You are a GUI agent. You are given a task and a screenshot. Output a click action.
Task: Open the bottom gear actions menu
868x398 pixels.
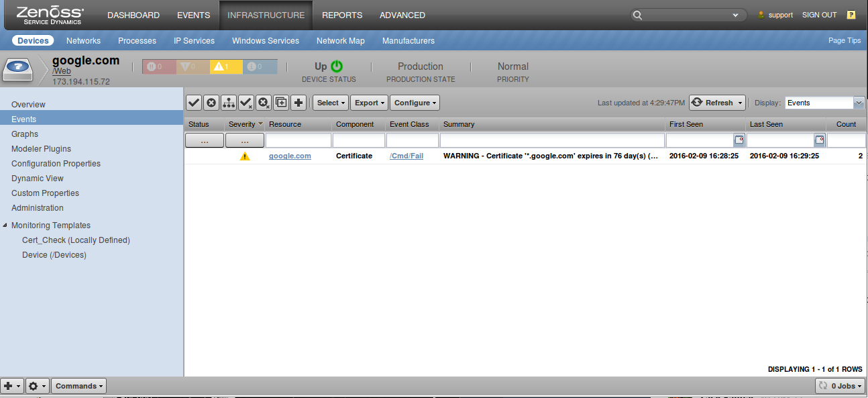coord(37,386)
